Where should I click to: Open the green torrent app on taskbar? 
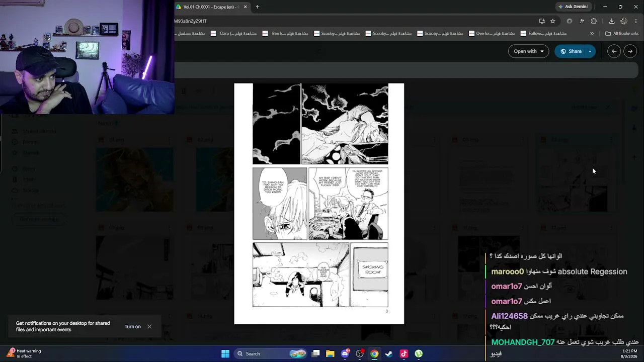pos(419,353)
